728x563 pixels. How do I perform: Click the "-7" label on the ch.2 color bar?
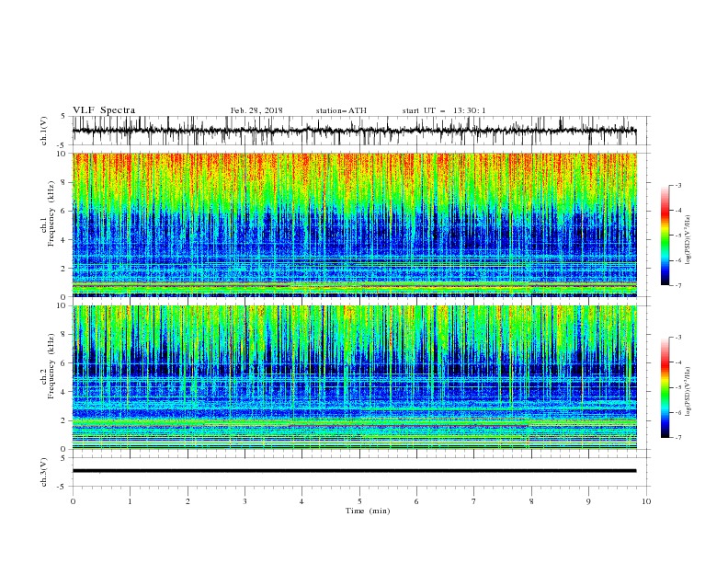click(677, 437)
